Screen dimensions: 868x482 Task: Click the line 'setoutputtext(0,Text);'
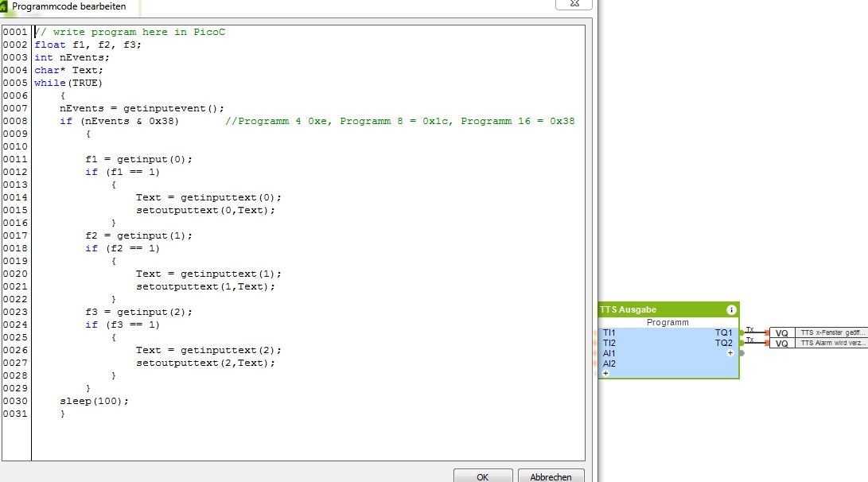click(205, 210)
